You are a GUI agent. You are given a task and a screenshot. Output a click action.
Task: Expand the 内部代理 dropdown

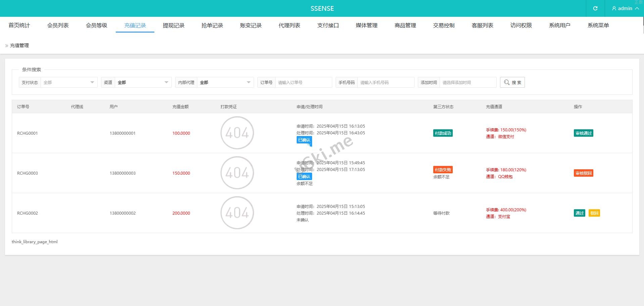point(225,83)
